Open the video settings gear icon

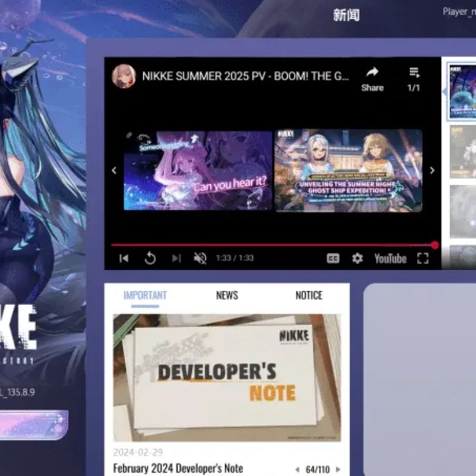358,258
